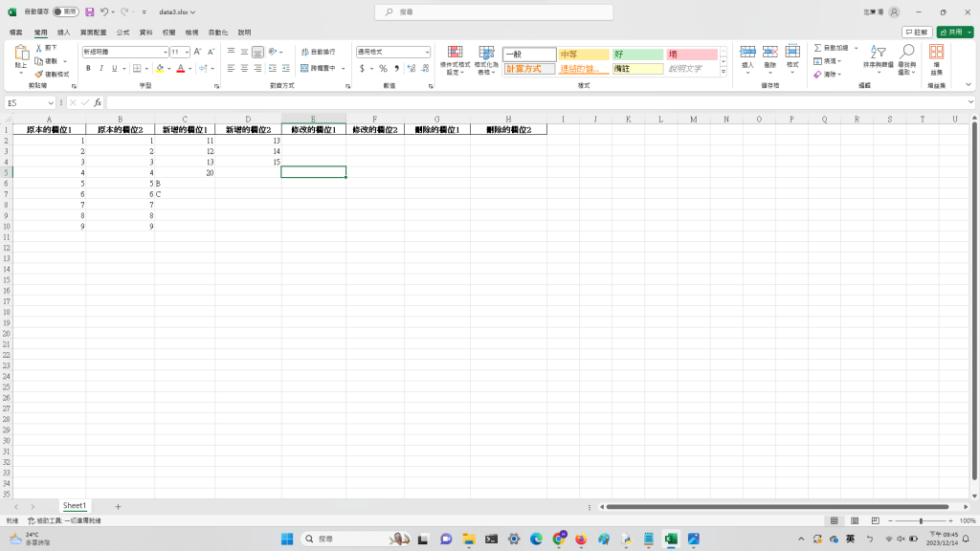Click in the formula bar input
Screen dimensions: 980x551
(x=536, y=102)
